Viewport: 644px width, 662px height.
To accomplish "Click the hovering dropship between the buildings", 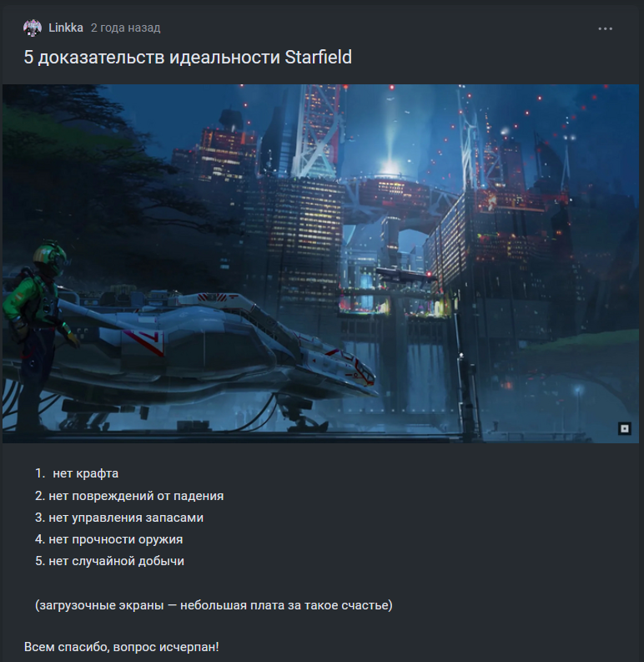I will click(x=406, y=275).
